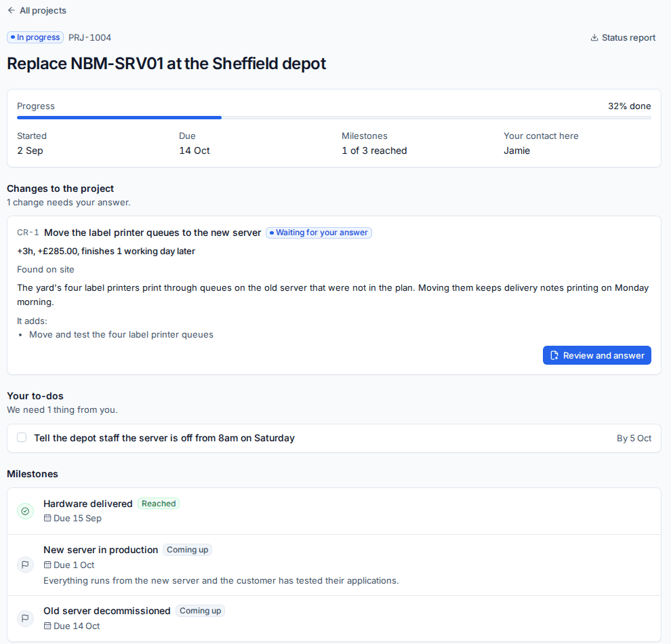This screenshot has height=644, width=671.
Task: Click the Coming up badge on New server in production
Action: 188,550
